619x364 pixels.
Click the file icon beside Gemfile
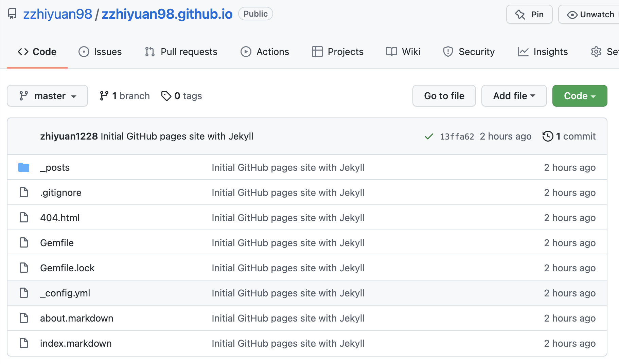point(24,242)
